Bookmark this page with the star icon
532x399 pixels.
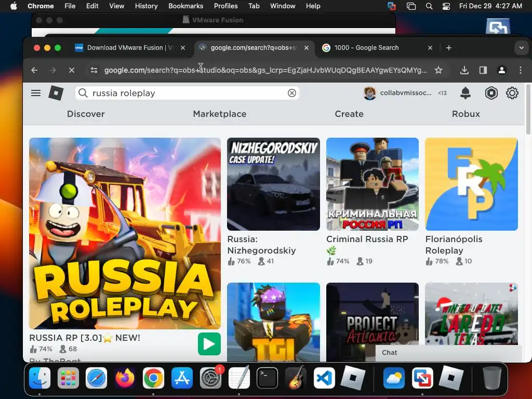[x=438, y=70]
